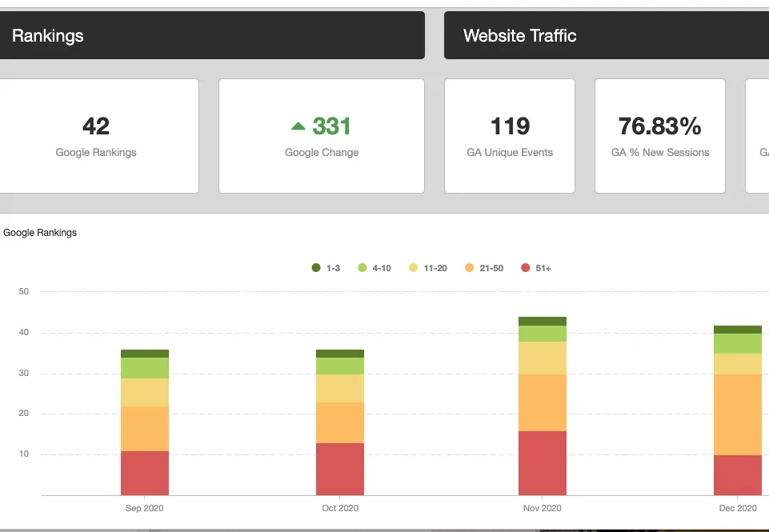Toggle the 11-20 legend series

[427, 268]
